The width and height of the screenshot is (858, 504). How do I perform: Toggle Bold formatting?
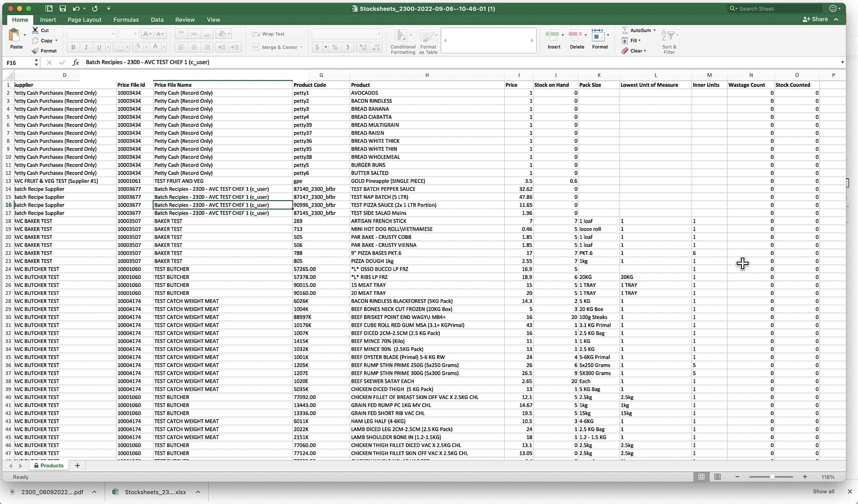pos(73,47)
